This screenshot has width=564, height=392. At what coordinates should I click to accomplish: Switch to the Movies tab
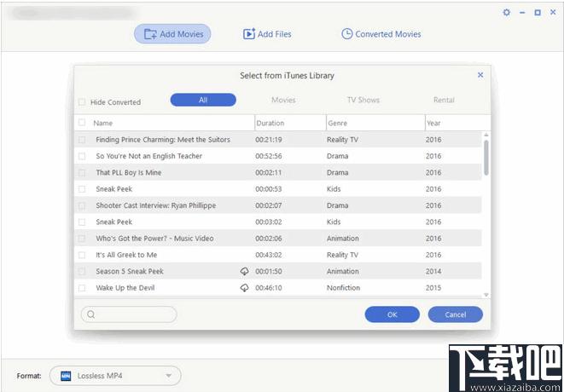tap(283, 100)
